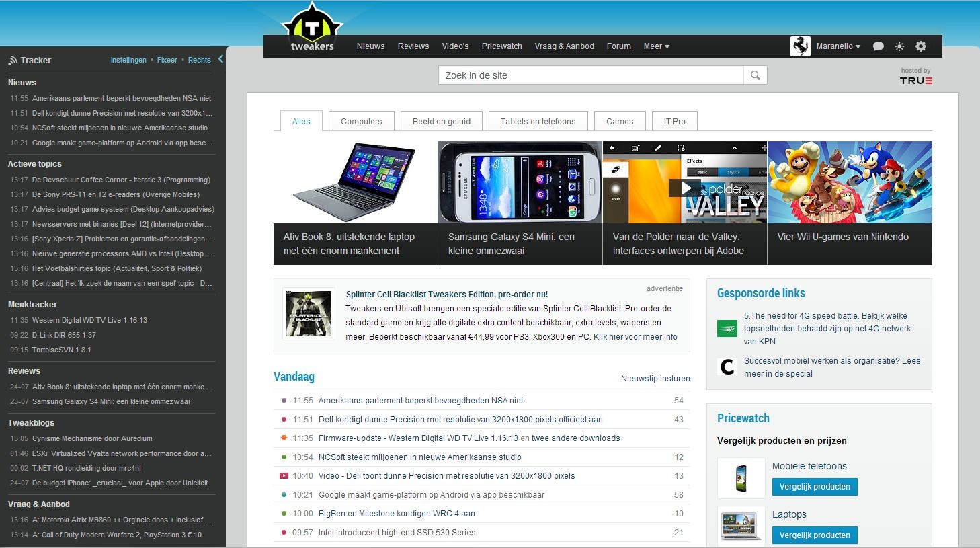The image size is (980, 548).
Task: Click the green KPN 4G sponsored icon
Action: pos(727,329)
